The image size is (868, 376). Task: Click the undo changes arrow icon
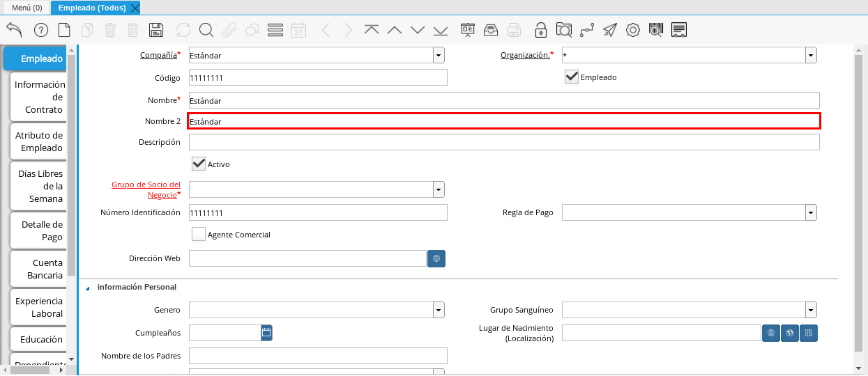14,30
